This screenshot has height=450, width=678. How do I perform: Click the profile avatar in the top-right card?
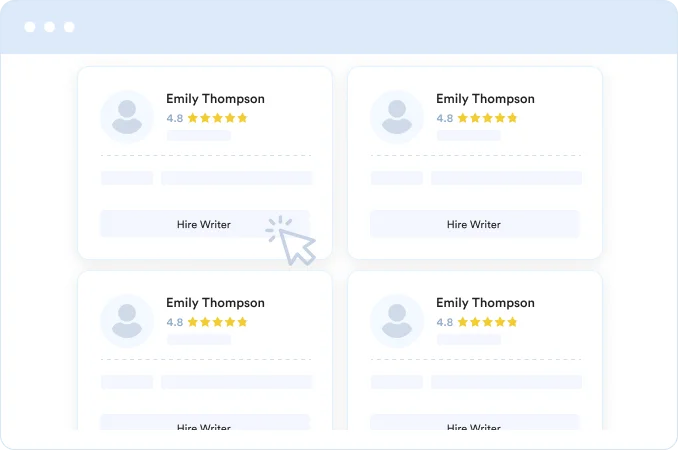click(397, 117)
